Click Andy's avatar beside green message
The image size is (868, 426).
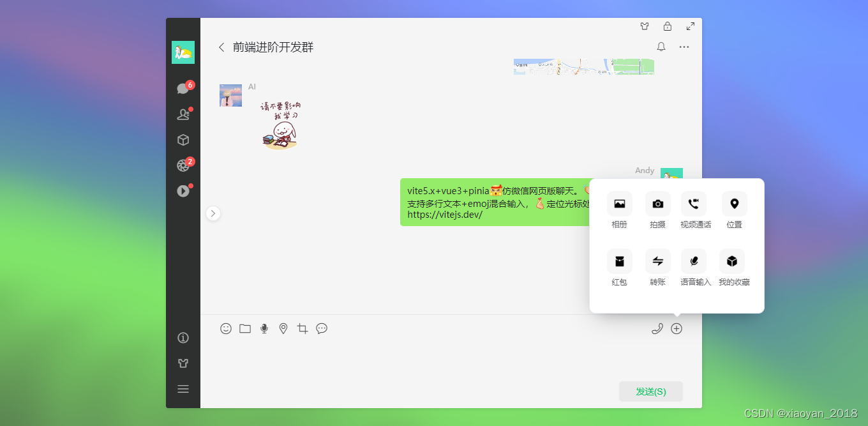[671, 174]
